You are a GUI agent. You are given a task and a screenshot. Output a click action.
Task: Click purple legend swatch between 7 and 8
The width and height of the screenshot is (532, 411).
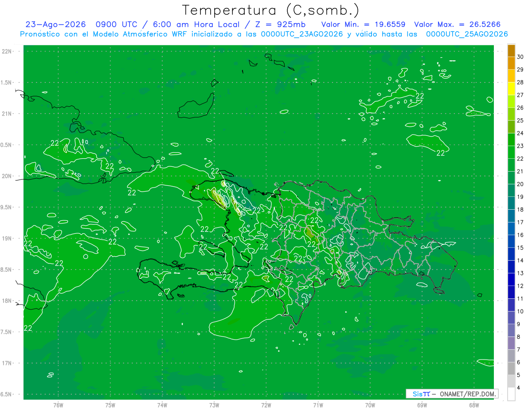[x=511, y=343]
